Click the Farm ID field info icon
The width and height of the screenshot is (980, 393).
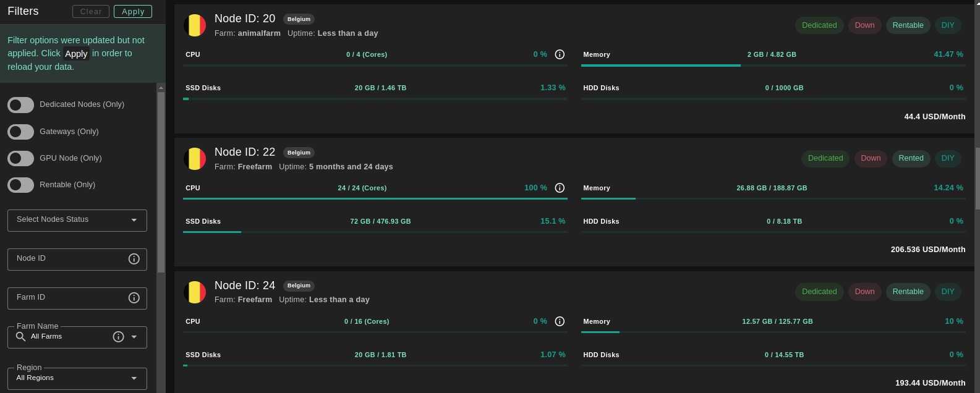[x=134, y=298]
